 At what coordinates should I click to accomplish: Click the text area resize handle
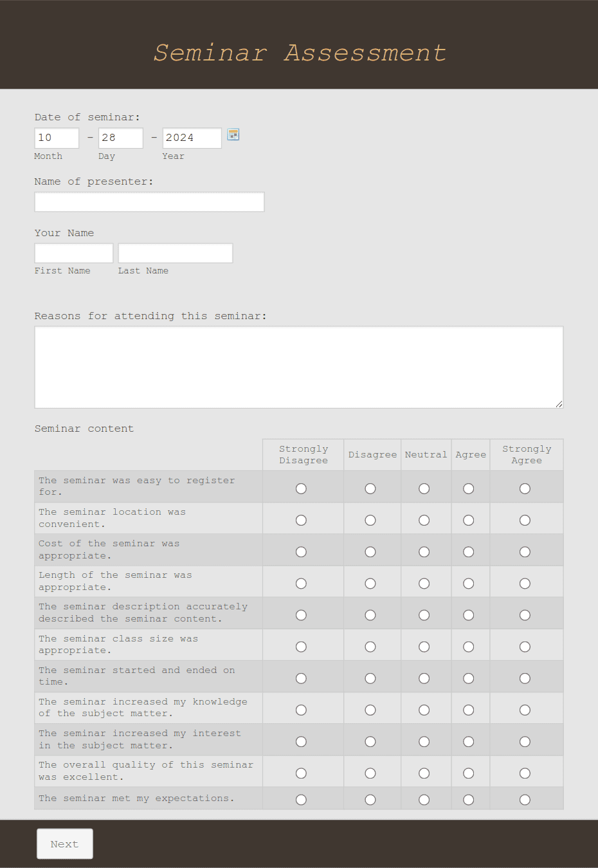[x=559, y=403]
